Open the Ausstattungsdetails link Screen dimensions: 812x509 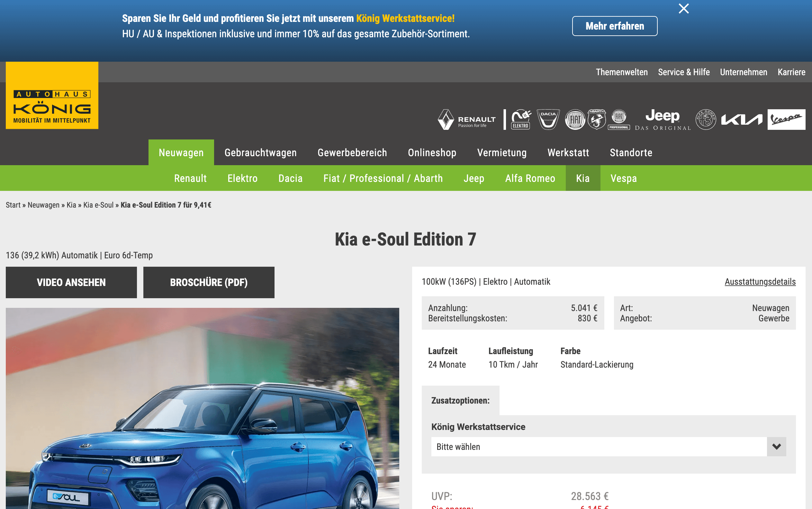pos(760,281)
